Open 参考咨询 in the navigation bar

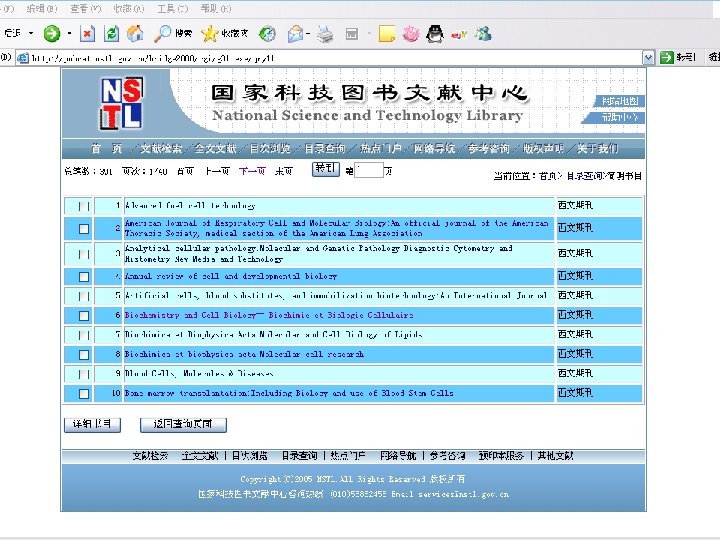click(489, 149)
